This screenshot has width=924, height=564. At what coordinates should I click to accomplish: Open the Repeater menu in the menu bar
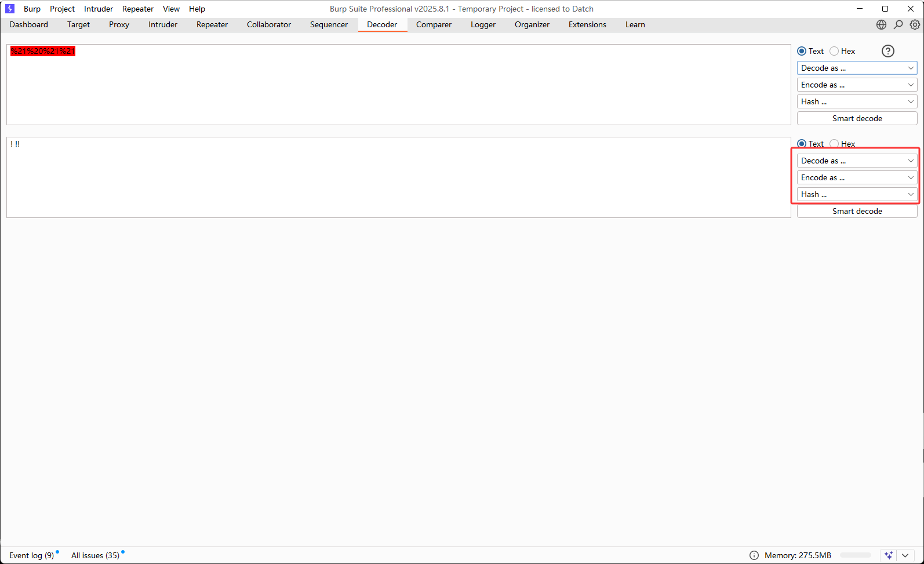click(138, 9)
